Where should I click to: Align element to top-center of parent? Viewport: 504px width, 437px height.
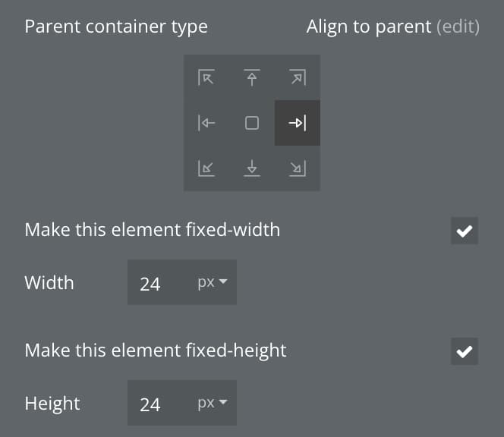click(252, 77)
